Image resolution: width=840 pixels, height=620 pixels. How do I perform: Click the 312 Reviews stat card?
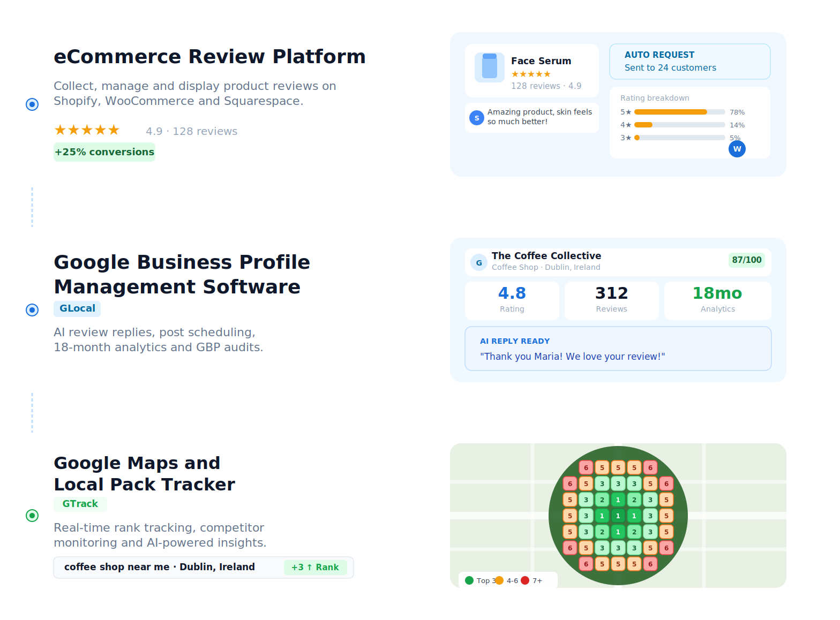612,301
